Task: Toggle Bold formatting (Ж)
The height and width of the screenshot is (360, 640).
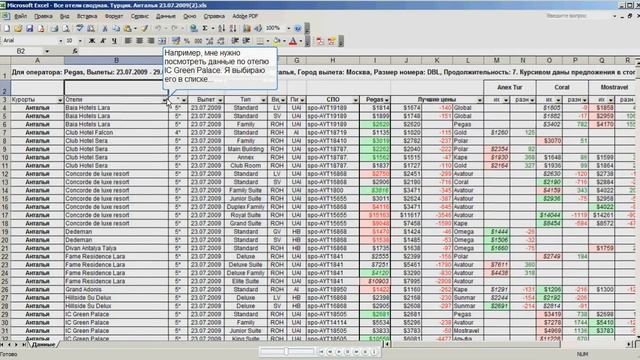Action: (92, 41)
